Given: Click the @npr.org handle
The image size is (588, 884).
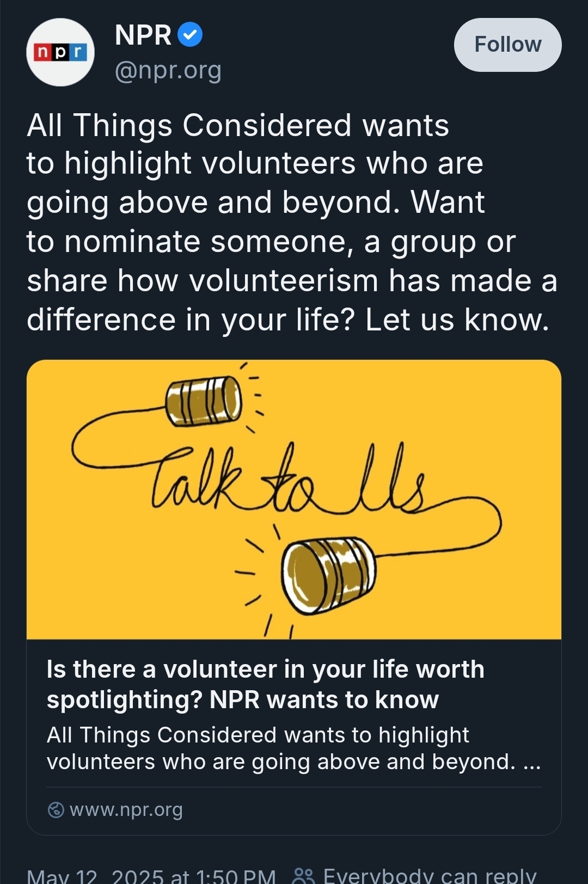Looking at the screenshot, I should coord(168,70).
